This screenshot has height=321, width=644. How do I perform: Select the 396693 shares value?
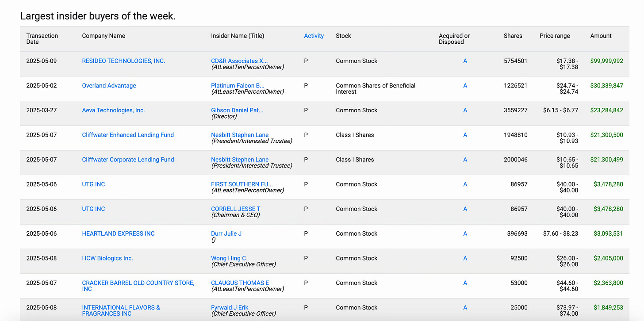click(x=517, y=233)
